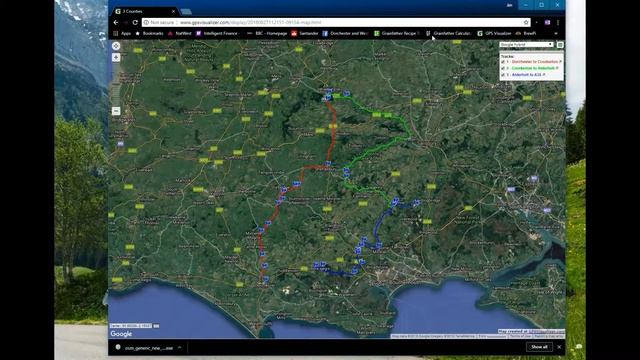
Task: Zoom in with the map plus button
Action: click(x=116, y=58)
